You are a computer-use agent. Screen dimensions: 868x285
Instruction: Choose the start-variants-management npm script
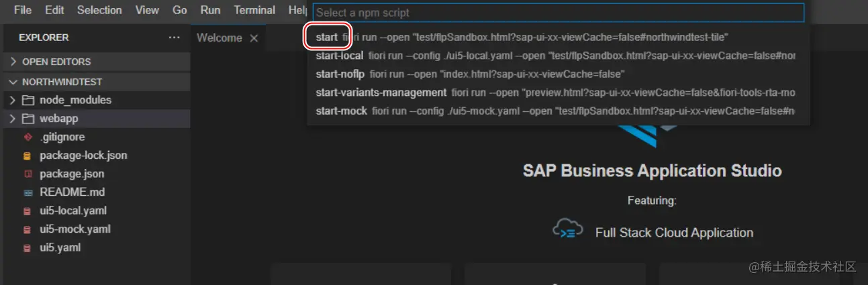point(558,92)
